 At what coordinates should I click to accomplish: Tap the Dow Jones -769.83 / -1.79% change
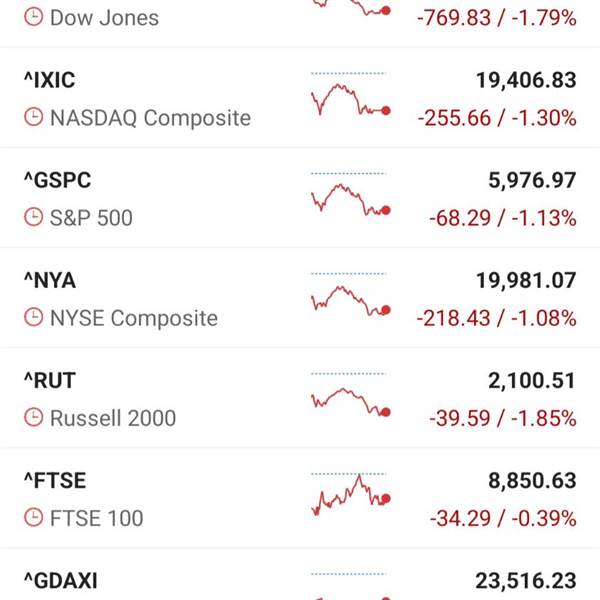click(497, 18)
